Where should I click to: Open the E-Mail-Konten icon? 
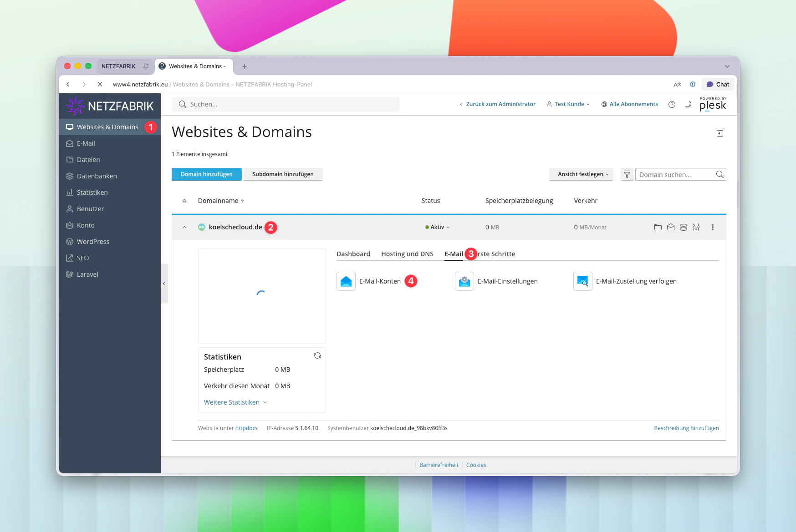tap(346, 281)
